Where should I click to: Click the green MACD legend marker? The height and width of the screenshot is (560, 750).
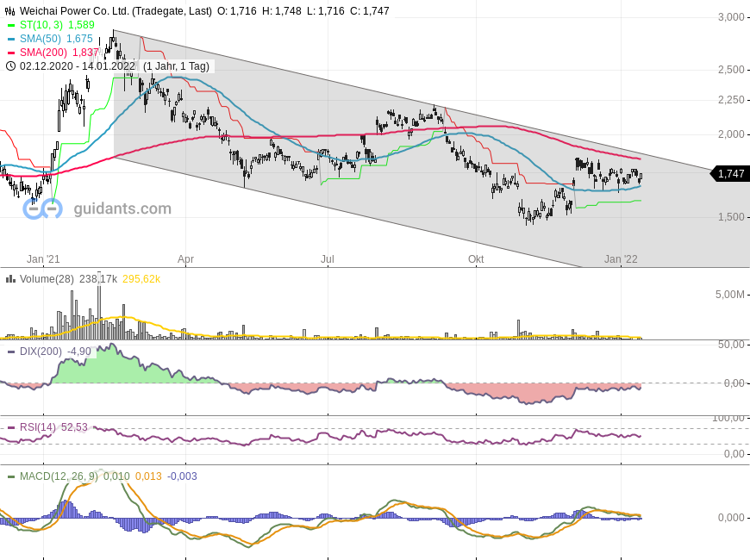tap(11, 476)
